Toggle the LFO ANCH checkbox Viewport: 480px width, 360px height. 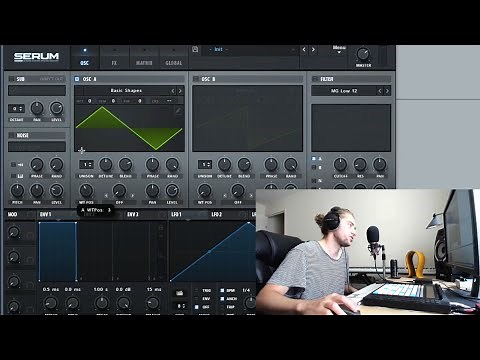pos(222,299)
